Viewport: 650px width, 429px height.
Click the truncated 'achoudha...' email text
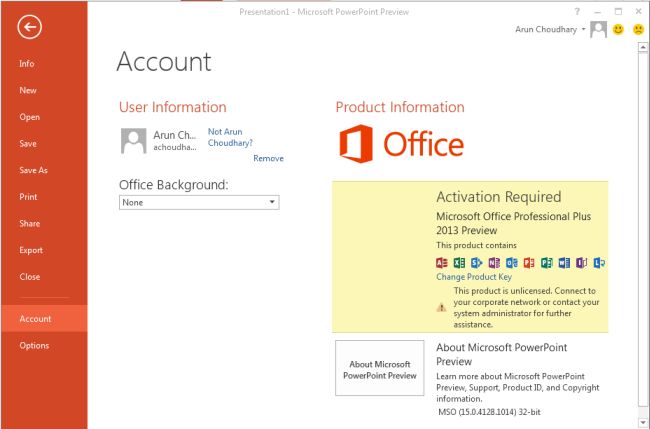(175, 147)
